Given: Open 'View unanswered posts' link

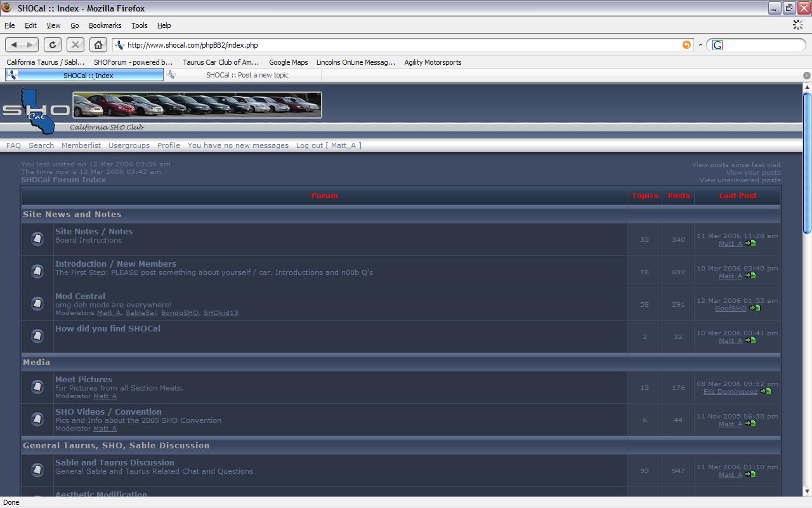Looking at the screenshot, I should coord(740,180).
